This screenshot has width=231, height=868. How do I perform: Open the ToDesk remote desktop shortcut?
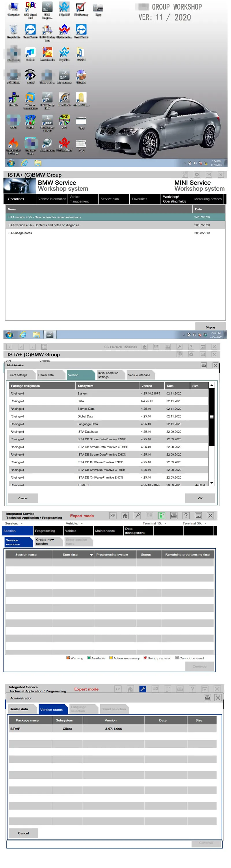tap(30, 54)
